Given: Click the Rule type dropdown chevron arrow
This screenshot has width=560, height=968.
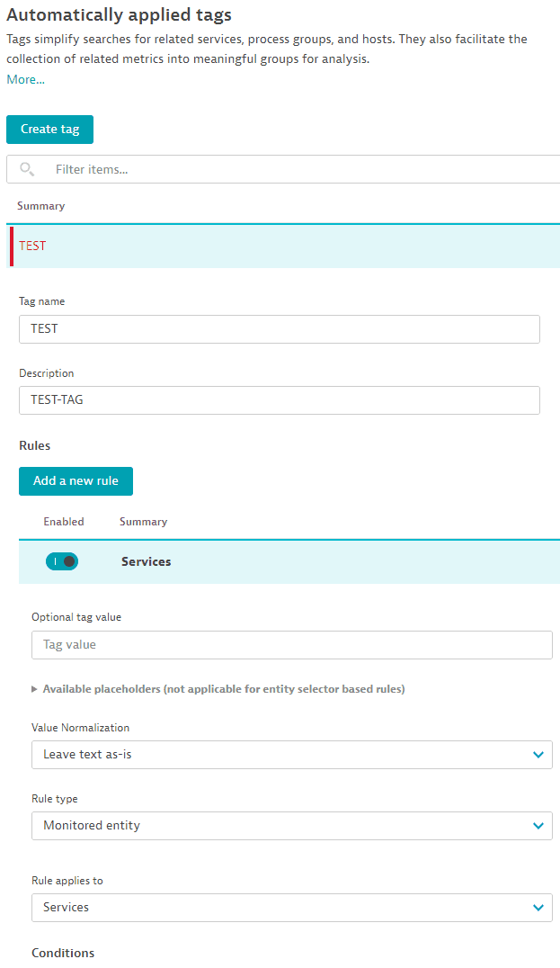Looking at the screenshot, I should (x=538, y=825).
